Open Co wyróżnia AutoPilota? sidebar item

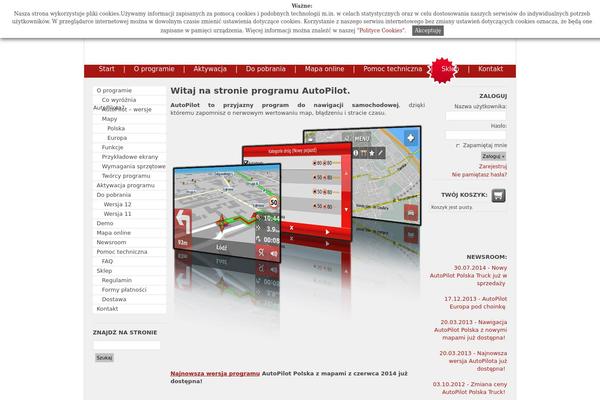coord(119,100)
